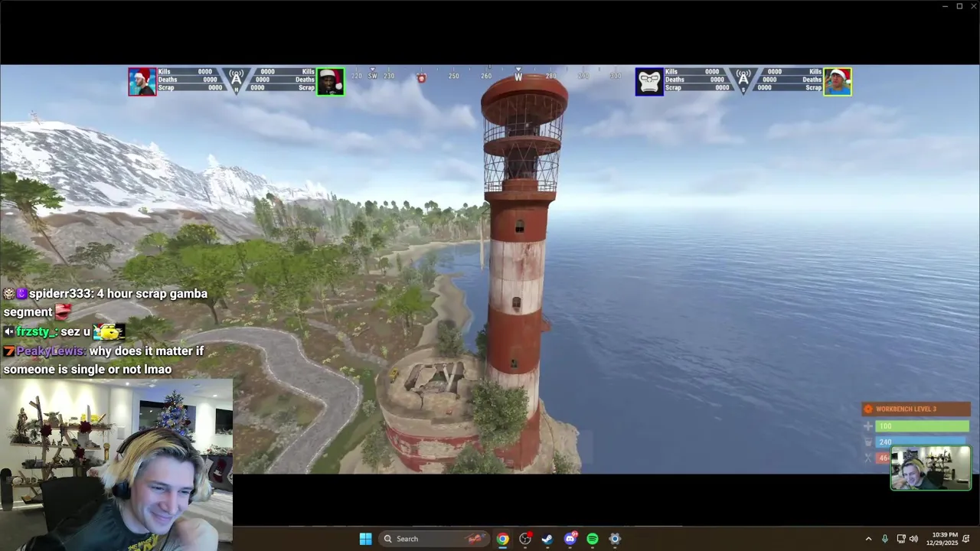Click the gorilla avatar in scoreboard
Viewport: 980px width, 551px height.
pos(649,82)
